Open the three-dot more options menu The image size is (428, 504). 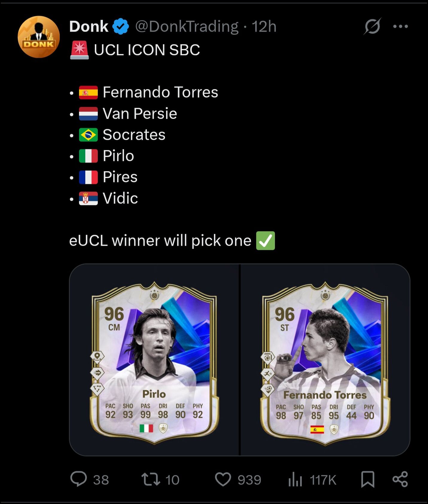point(400,26)
